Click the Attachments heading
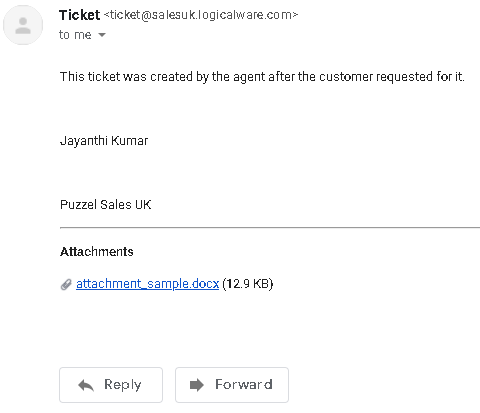 [x=97, y=252]
